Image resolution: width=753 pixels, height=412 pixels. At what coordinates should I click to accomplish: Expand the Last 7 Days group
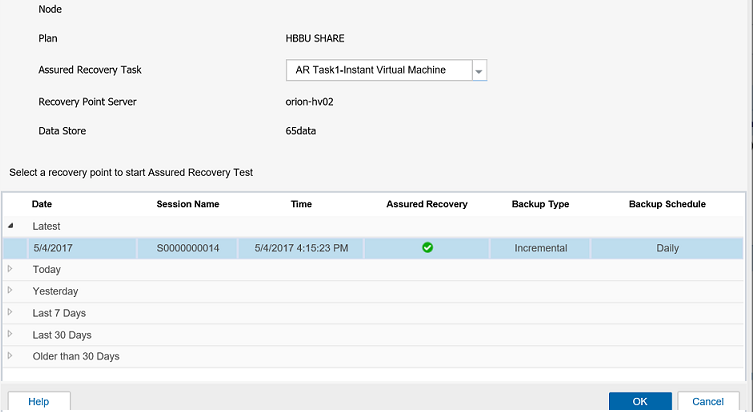[10, 312]
